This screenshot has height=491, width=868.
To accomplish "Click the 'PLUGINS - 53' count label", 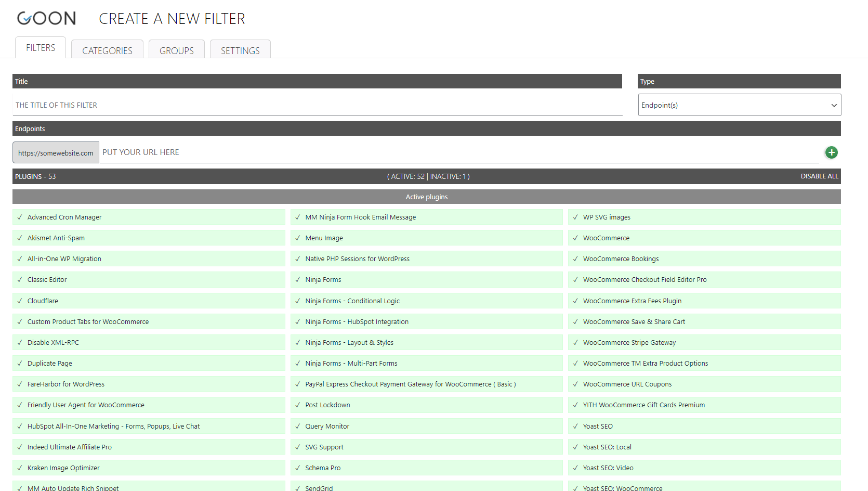I will pyautogui.click(x=35, y=176).
